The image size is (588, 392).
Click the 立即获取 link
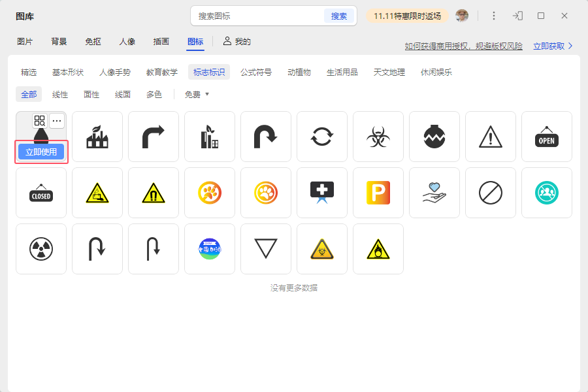(553, 46)
